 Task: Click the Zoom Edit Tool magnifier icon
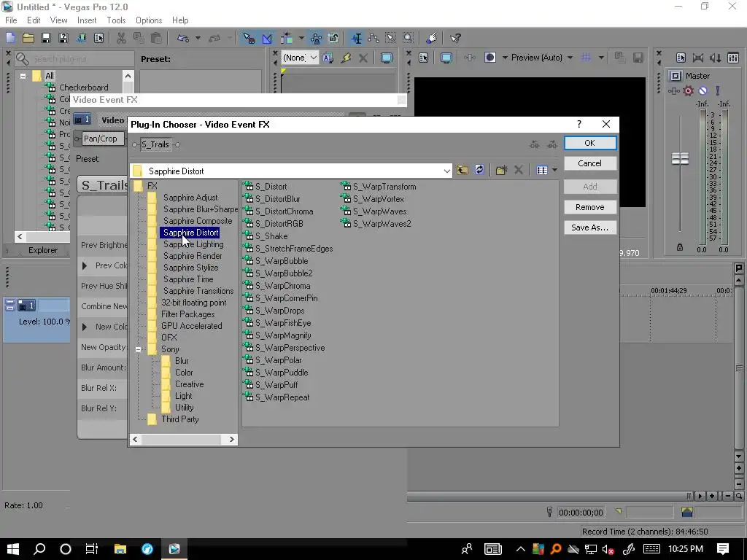pyautogui.click(x=408, y=38)
